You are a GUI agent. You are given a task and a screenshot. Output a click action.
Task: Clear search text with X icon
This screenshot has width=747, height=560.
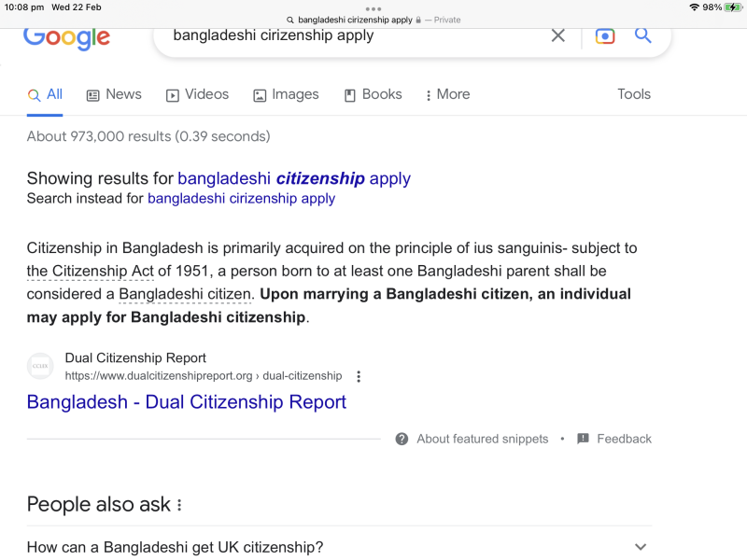[557, 35]
